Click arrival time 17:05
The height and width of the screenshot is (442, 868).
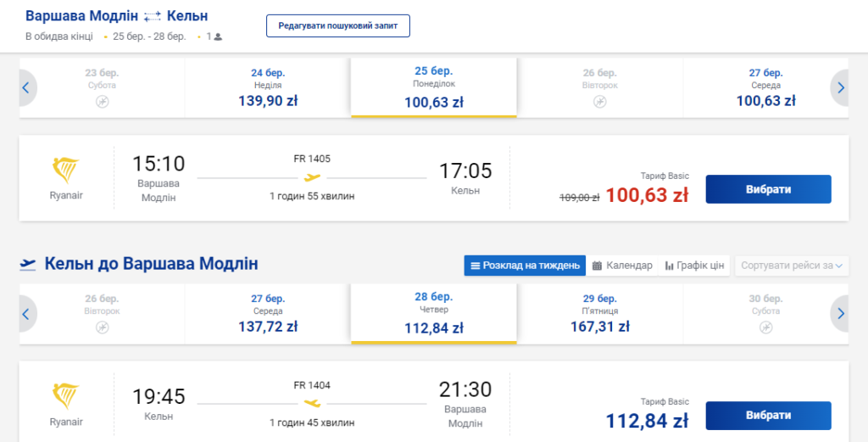click(x=465, y=171)
